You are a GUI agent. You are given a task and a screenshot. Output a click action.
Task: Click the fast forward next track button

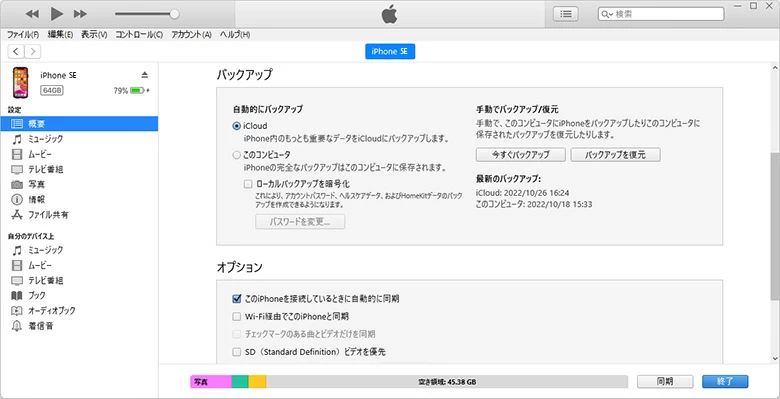coord(80,14)
